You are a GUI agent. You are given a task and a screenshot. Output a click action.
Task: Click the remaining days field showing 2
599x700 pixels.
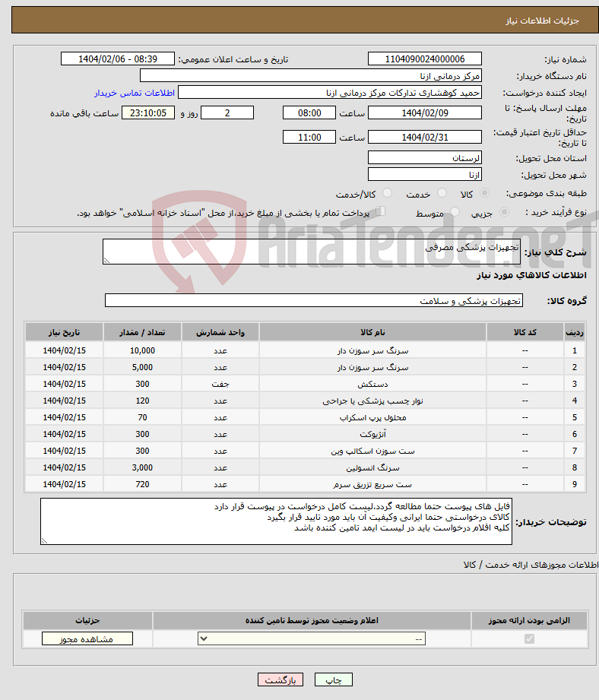point(227,112)
